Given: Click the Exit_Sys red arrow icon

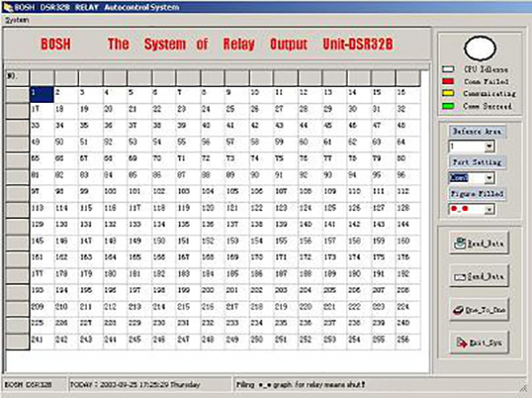Looking at the screenshot, I should click(x=461, y=343).
